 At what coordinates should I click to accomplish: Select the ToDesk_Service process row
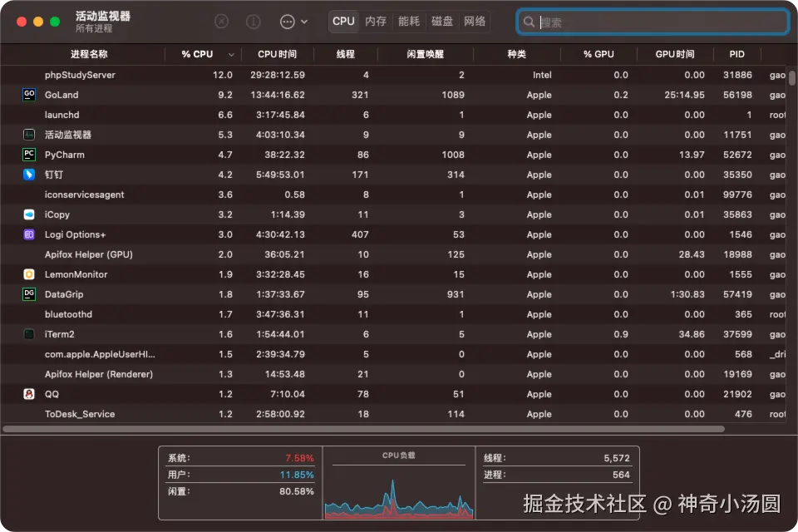point(393,414)
